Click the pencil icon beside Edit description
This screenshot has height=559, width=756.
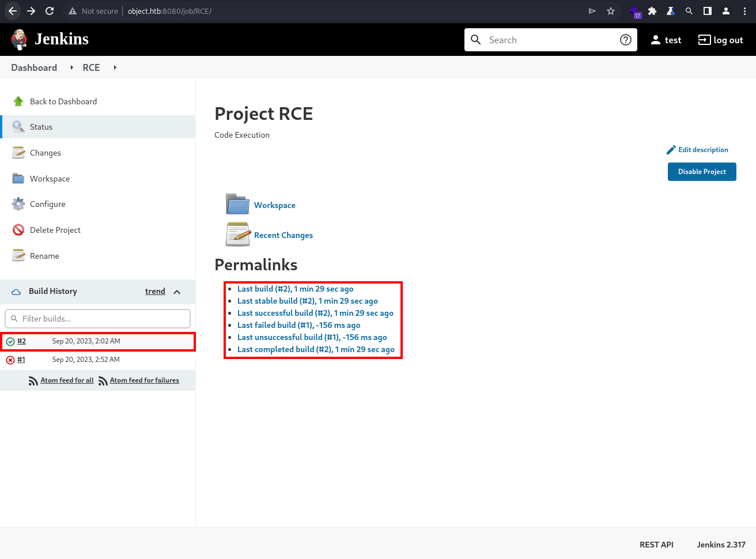671,150
